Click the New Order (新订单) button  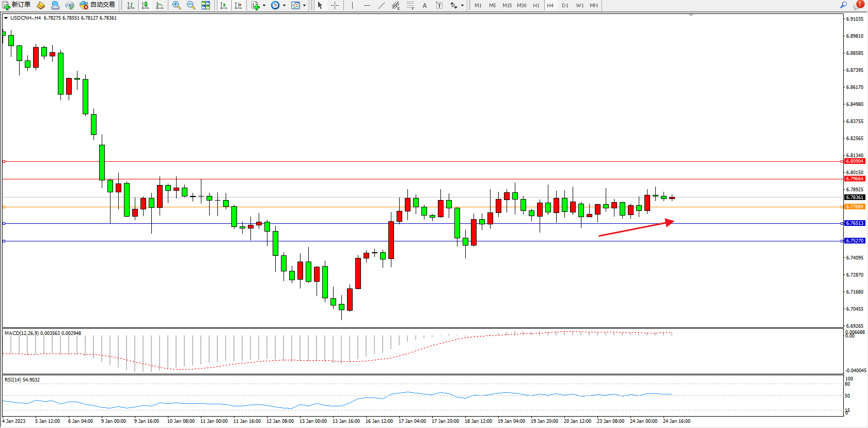pyautogui.click(x=17, y=5)
